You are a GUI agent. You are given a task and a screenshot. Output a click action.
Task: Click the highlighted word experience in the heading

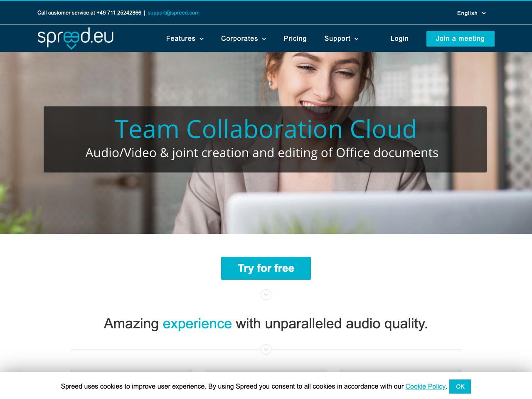coord(197,324)
